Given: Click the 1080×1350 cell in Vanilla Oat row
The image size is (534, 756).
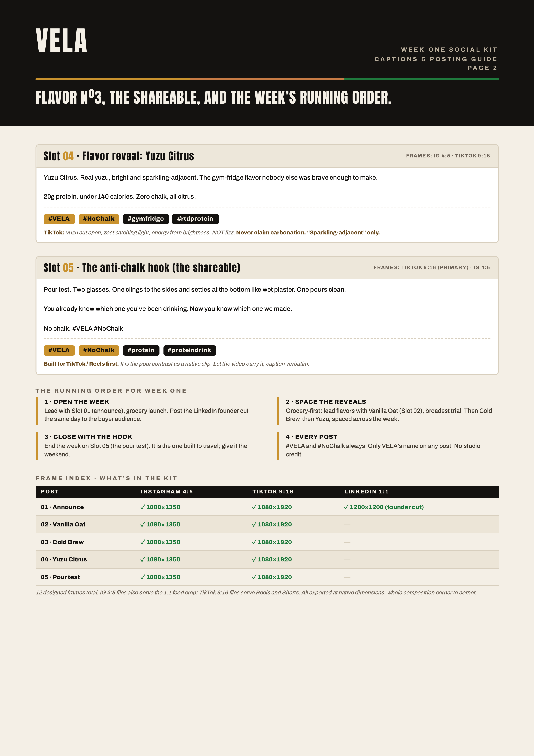Looking at the screenshot, I should (x=160, y=524).
